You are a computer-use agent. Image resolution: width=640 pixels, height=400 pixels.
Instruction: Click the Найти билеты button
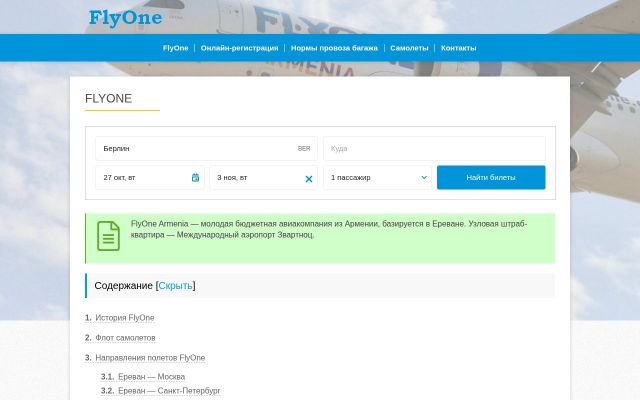pos(491,178)
